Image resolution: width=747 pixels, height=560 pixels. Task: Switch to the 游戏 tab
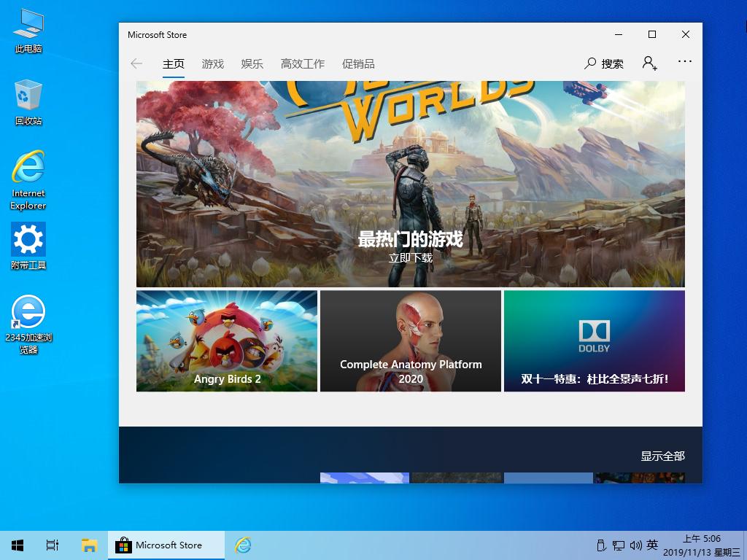212,64
